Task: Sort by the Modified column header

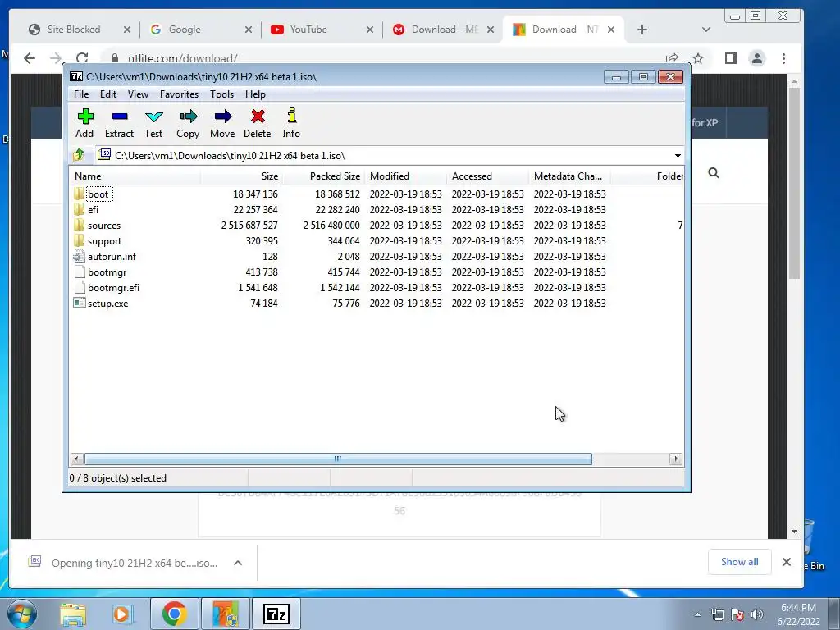Action: (405, 176)
